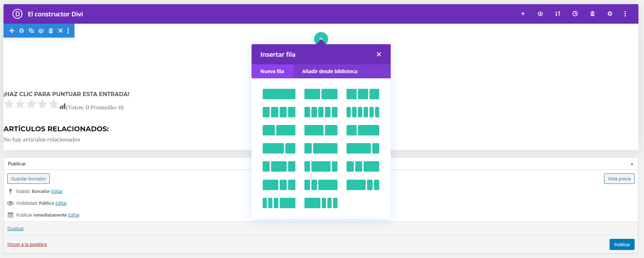Select 3/5 plus 2/5 column layout

pyautogui.click(x=321, y=130)
